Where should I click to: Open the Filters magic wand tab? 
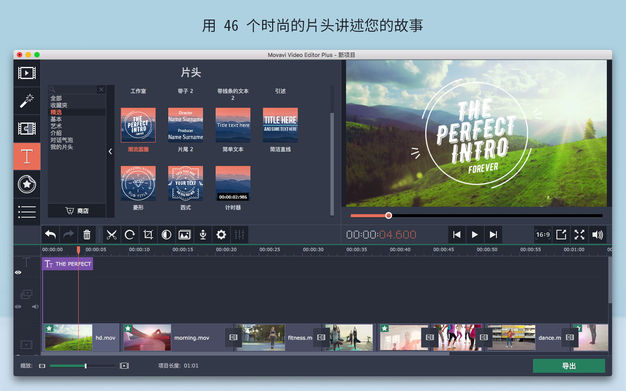(27, 101)
